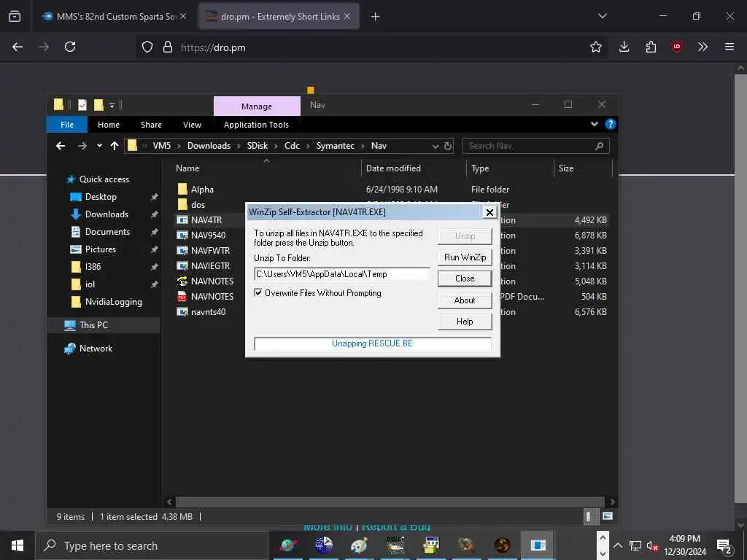Sort files by Date modified column
Image resolution: width=747 pixels, height=560 pixels.
point(393,168)
